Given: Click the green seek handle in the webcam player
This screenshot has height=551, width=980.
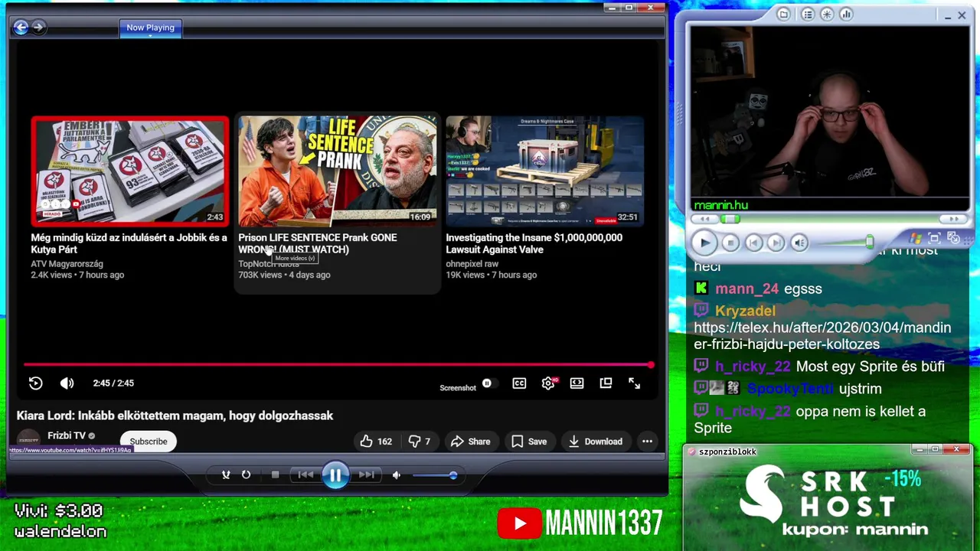Looking at the screenshot, I should tap(731, 220).
